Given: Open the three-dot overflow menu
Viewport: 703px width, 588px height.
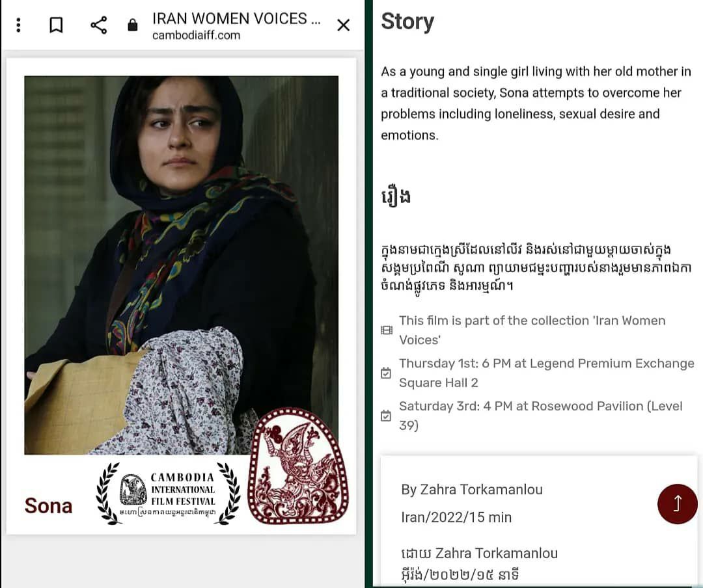Looking at the screenshot, I should pyautogui.click(x=18, y=25).
